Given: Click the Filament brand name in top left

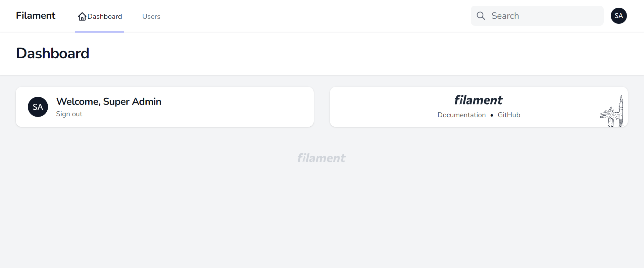Looking at the screenshot, I should (36, 15).
